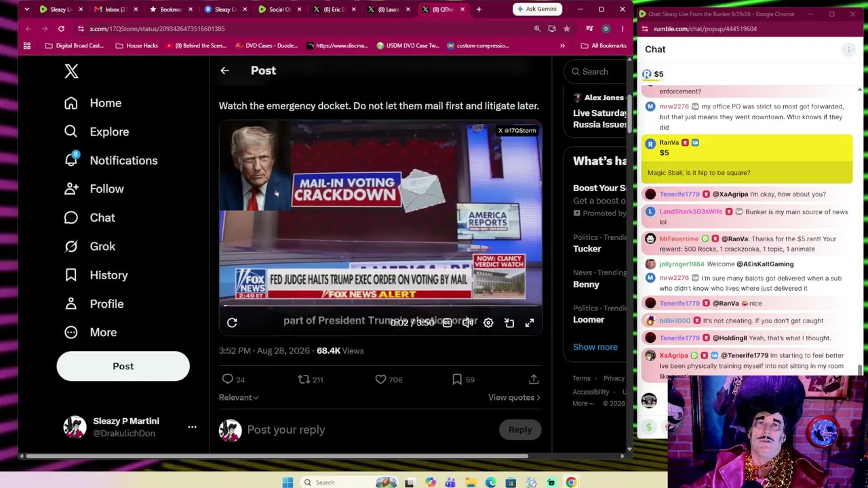The height and width of the screenshot is (488, 868).
Task: Click Show more under trending
Action: click(595, 347)
